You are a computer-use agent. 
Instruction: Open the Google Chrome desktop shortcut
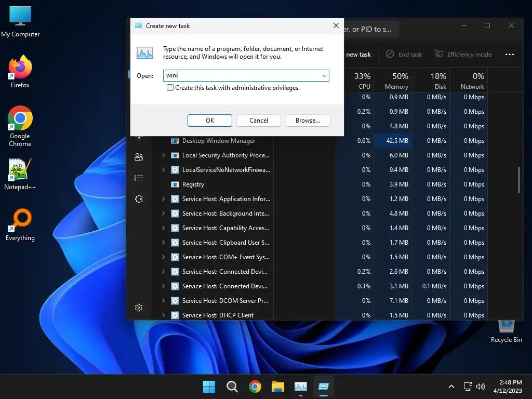point(20,126)
